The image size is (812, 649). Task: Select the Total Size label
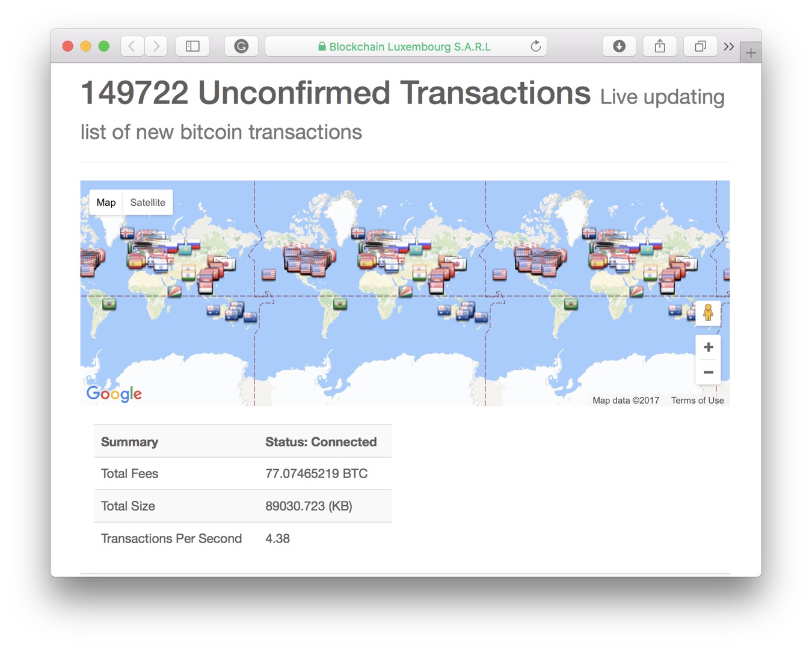pos(128,506)
